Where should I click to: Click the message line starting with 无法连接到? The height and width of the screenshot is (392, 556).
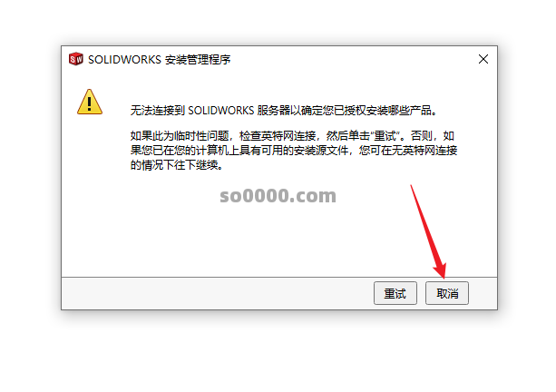tap(284, 111)
